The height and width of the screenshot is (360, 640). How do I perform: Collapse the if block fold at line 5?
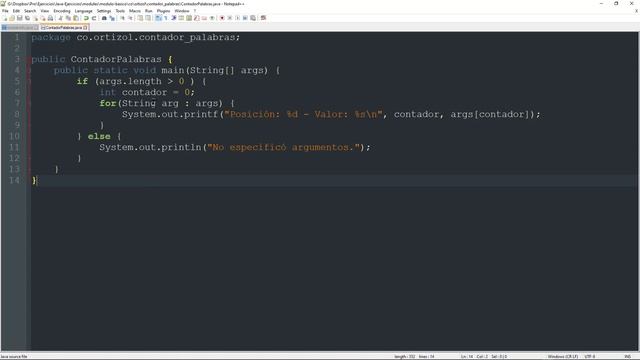pos(29,82)
